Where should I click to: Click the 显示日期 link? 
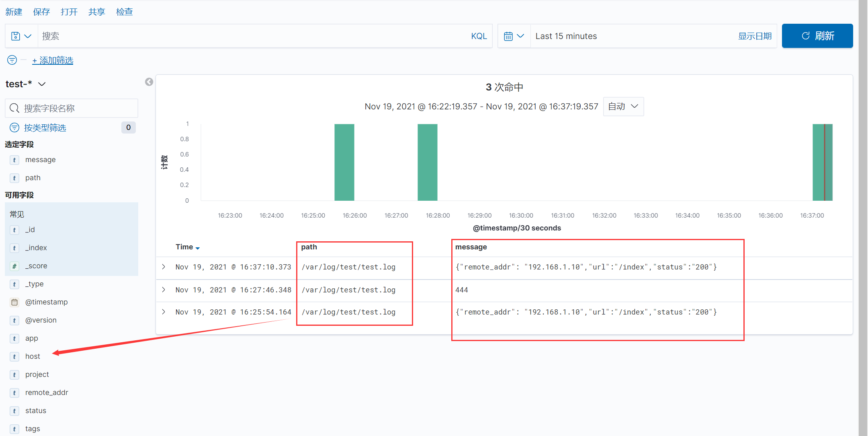(x=755, y=36)
